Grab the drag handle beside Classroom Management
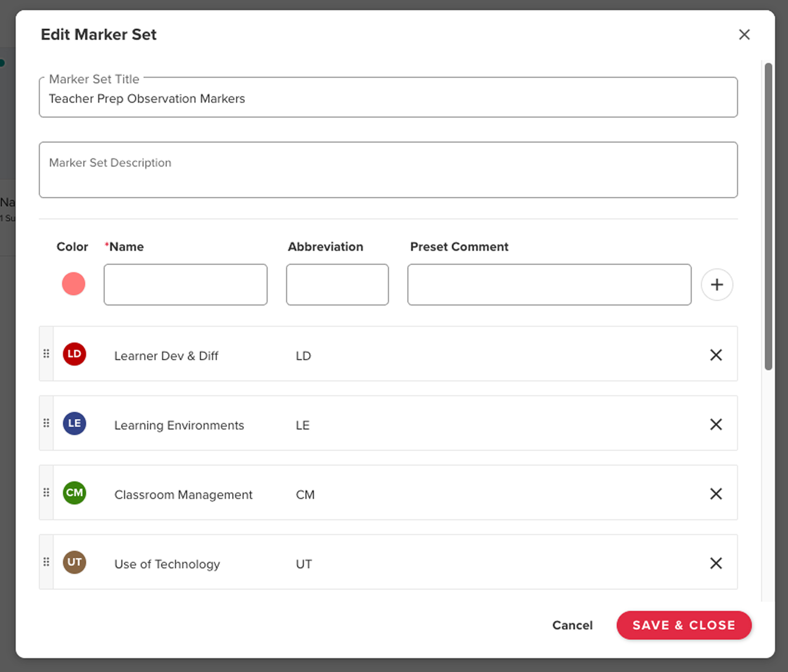The width and height of the screenshot is (788, 672). pyautogui.click(x=46, y=493)
